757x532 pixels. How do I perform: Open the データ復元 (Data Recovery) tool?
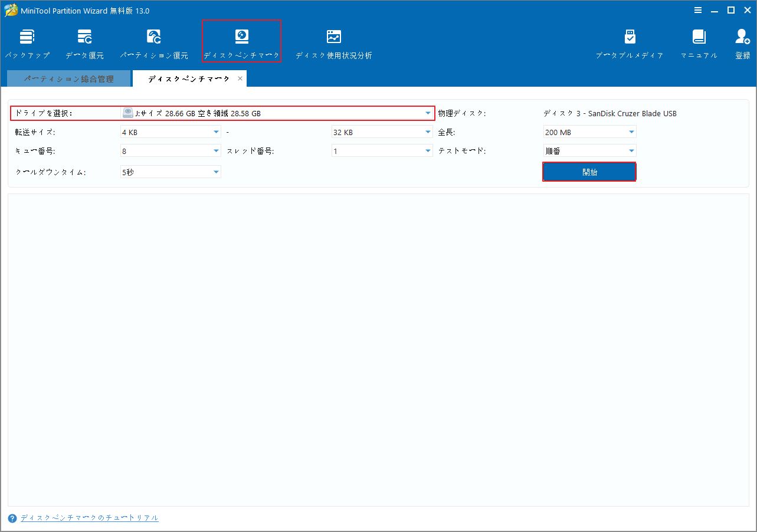tap(84, 41)
